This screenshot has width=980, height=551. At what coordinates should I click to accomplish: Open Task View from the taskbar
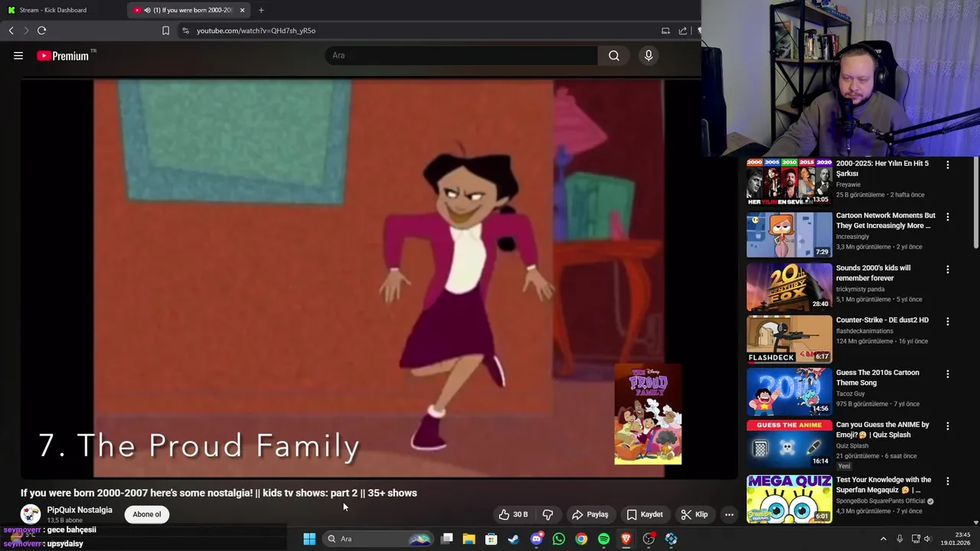447,539
